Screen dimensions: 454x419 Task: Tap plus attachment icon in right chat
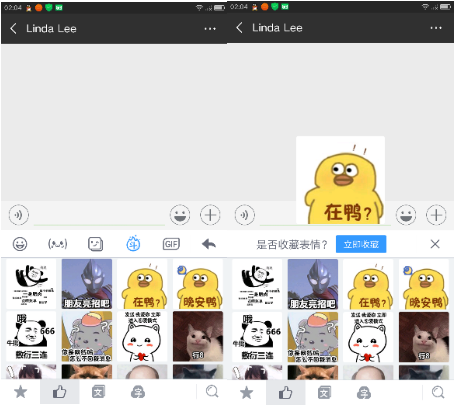coord(436,215)
